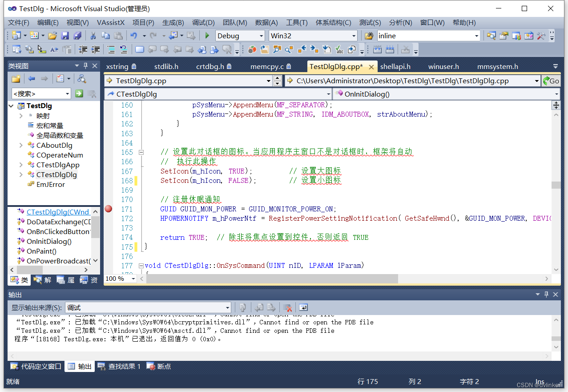Open the 代码定义窗口 tab
Viewport: 568px width, 392px height.
pyautogui.click(x=36, y=366)
